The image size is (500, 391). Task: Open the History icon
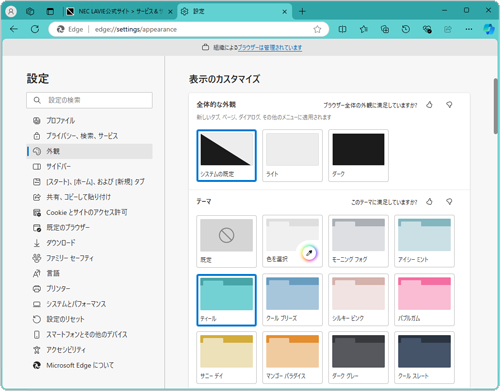[406, 29]
